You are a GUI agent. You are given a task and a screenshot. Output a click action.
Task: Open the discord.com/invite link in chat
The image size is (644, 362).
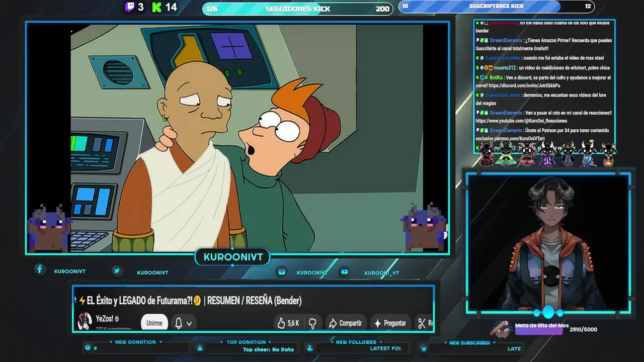[525, 85]
